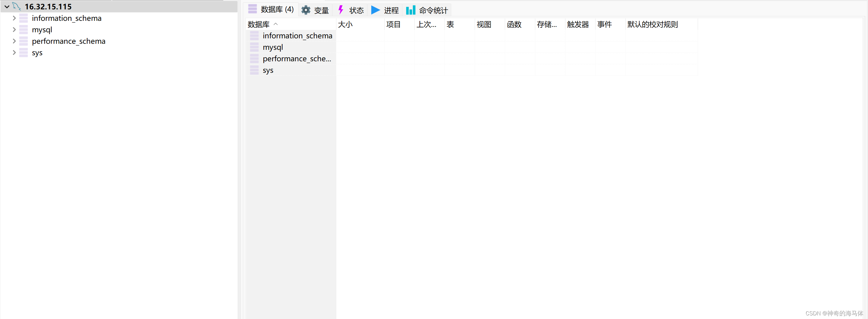Select mysql row in database list
This screenshot has width=868, height=319.
[472, 47]
